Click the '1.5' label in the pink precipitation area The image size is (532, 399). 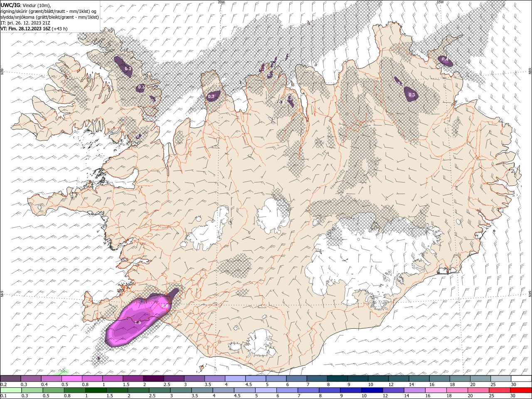point(138,322)
